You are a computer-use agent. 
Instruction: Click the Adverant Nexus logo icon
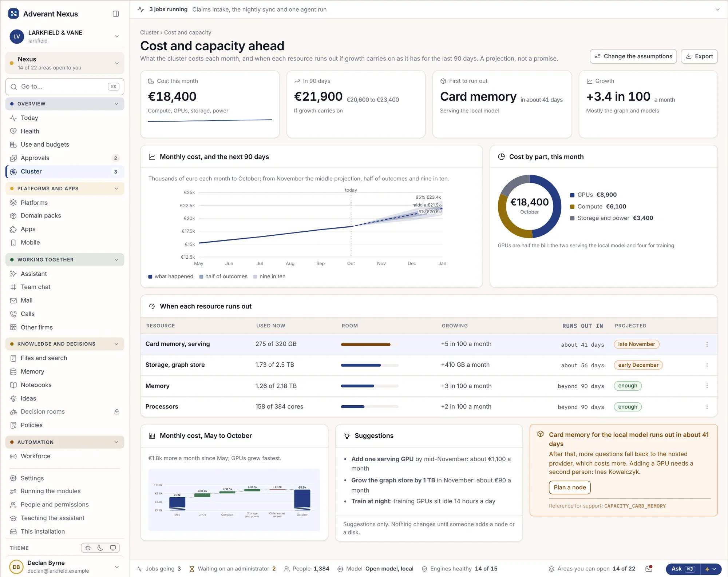click(13, 14)
